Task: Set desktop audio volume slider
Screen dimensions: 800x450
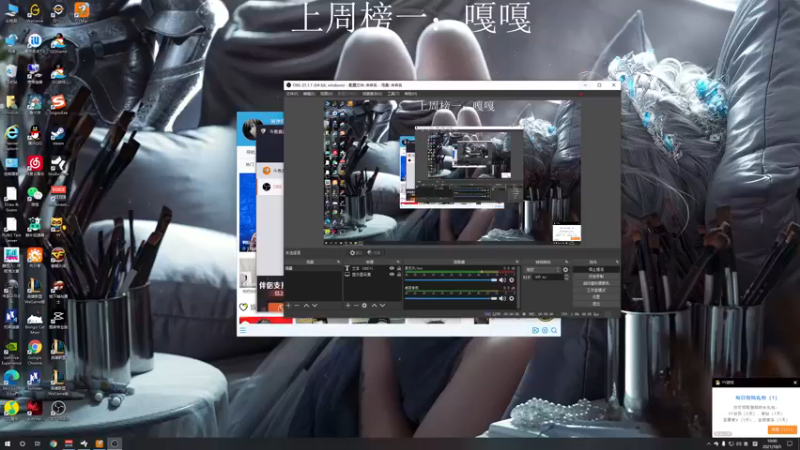Action: 451,298
